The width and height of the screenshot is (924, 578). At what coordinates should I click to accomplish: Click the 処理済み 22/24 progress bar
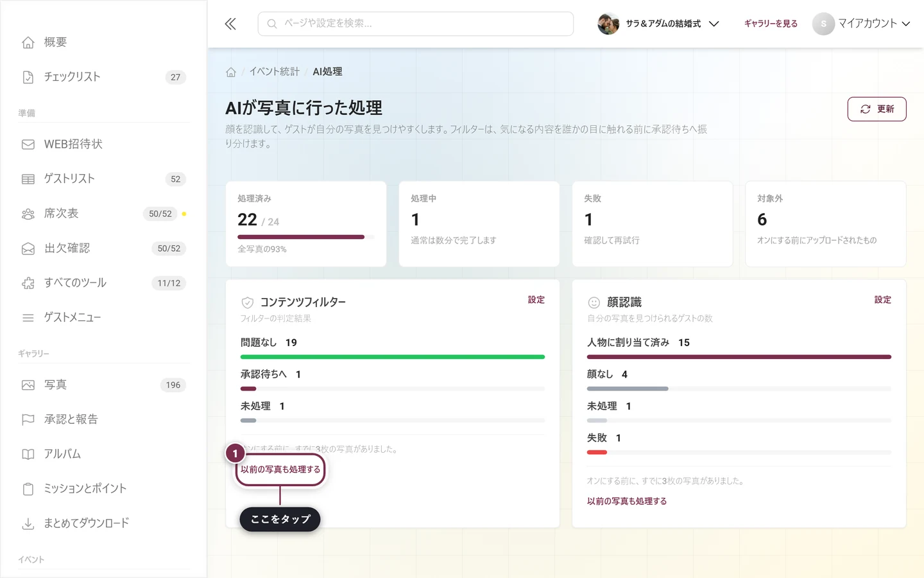pyautogui.click(x=306, y=237)
